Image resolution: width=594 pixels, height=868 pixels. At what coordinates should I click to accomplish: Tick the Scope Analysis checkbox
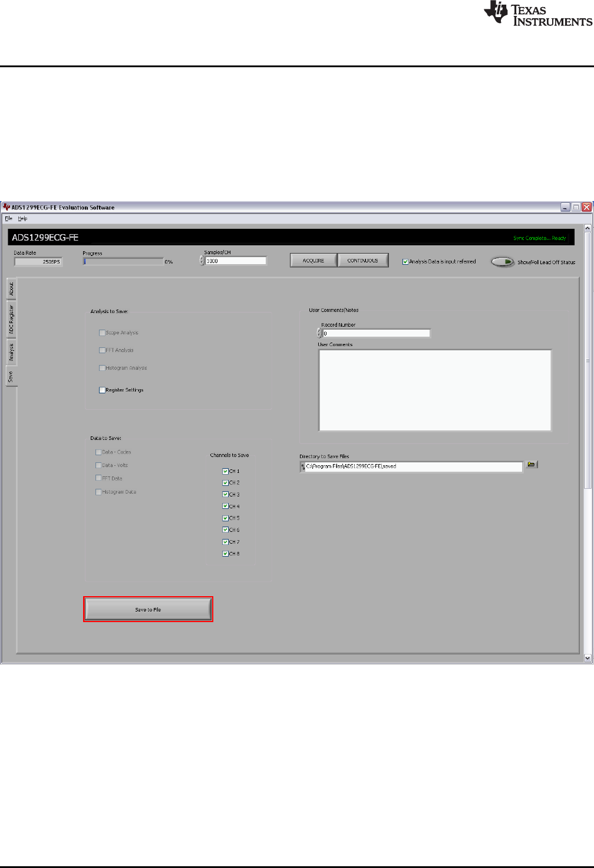tap(102, 333)
